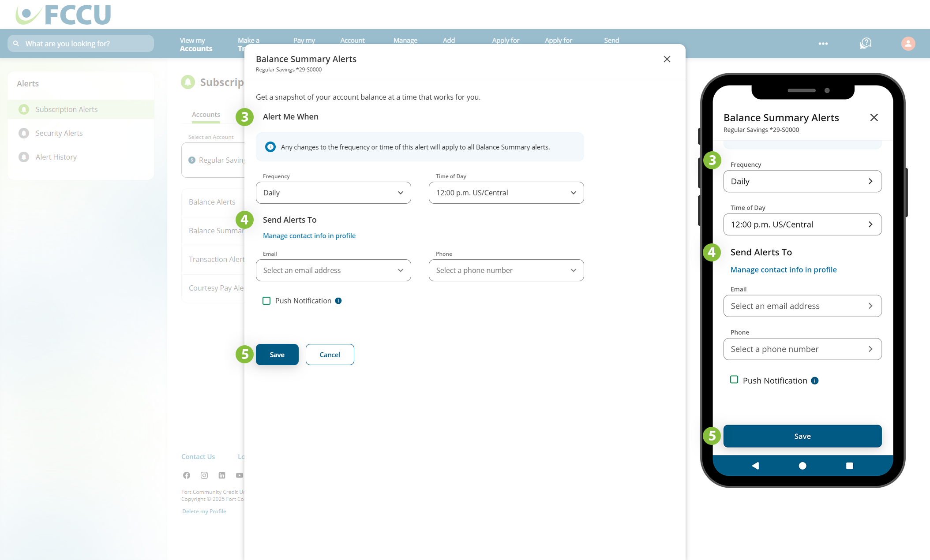Enable Push Notification checkbox in desktop dialog
The height and width of the screenshot is (560, 930).
[x=266, y=301]
